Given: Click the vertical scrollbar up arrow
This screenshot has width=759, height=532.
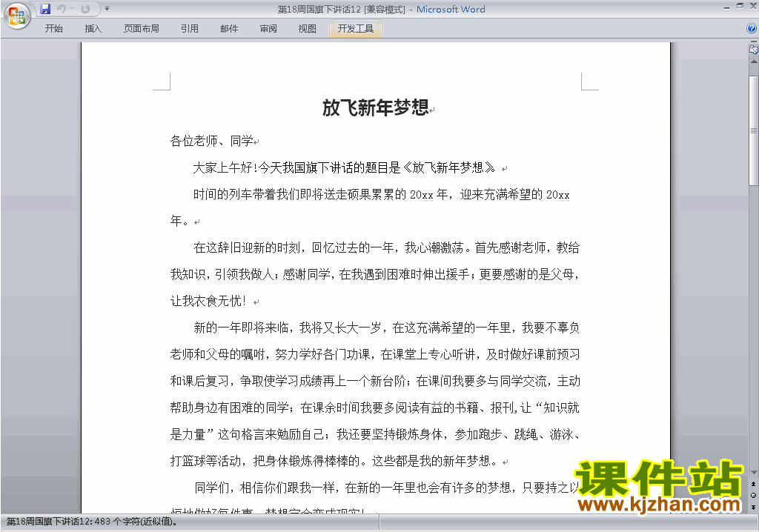Looking at the screenshot, I should coord(754,61).
